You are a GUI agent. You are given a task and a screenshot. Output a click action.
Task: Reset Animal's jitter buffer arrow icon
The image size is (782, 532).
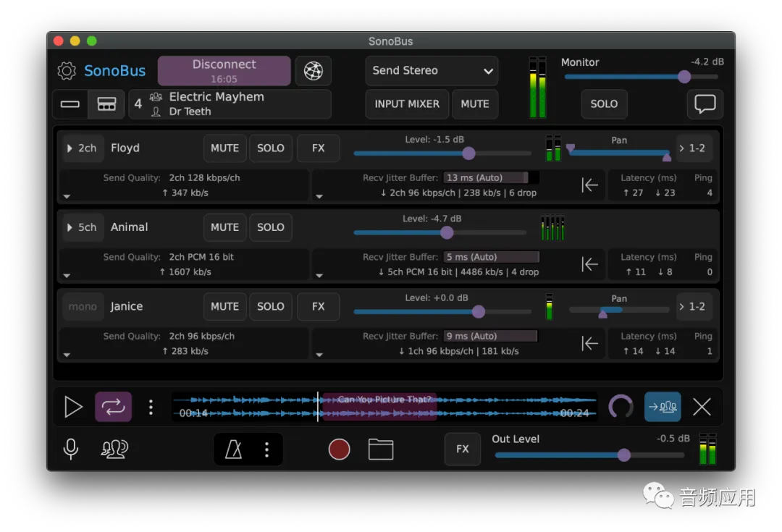click(589, 264)
